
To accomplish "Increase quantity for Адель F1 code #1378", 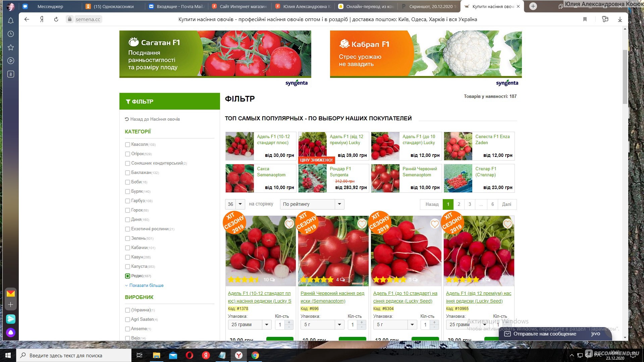I will point(289,322).
